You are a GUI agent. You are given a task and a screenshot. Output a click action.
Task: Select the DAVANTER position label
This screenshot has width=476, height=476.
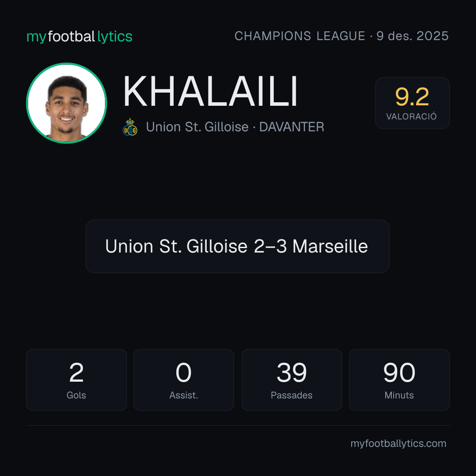click(x=292, y=127)
